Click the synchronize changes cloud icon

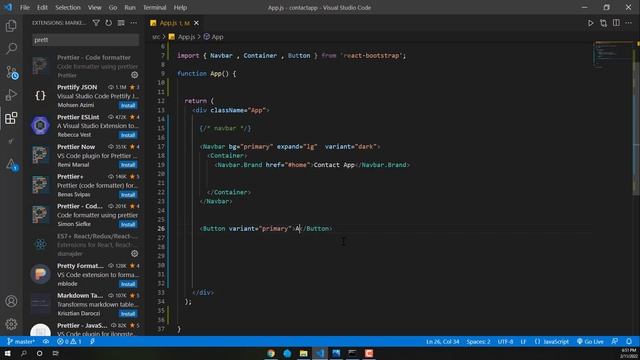[46, 342]
